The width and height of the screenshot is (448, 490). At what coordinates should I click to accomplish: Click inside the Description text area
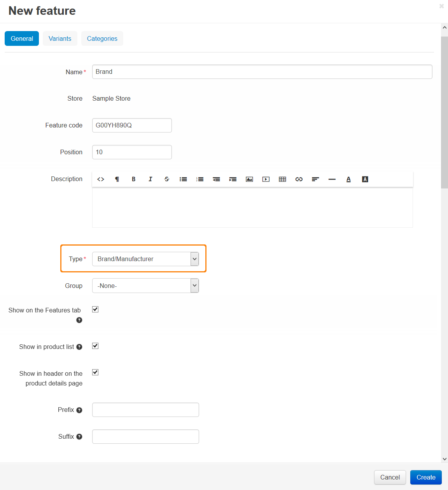(x=252, y=208)
